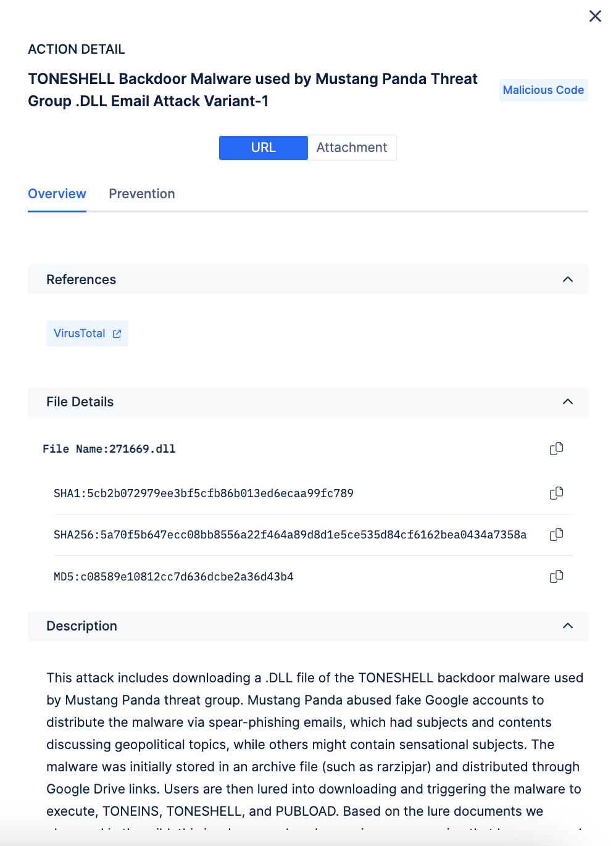Switch to the Attachment toggle option
616x846 pixels.
point(352,148)
